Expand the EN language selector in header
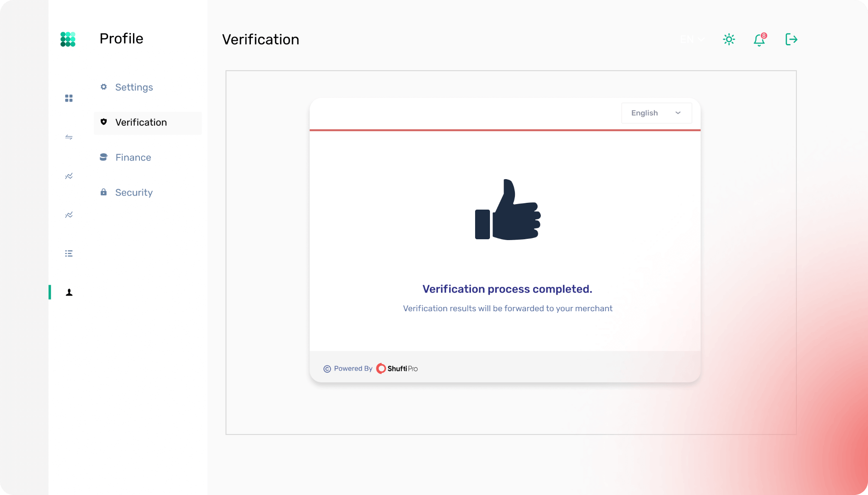Screen dimensions: 868x495 692,39
